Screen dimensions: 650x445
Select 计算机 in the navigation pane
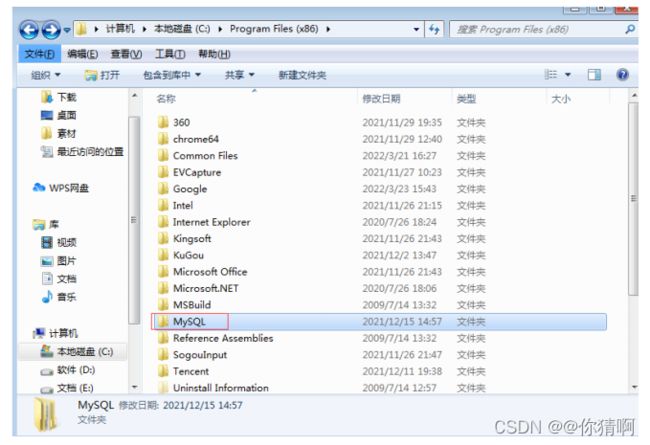(x=55, y=333)
